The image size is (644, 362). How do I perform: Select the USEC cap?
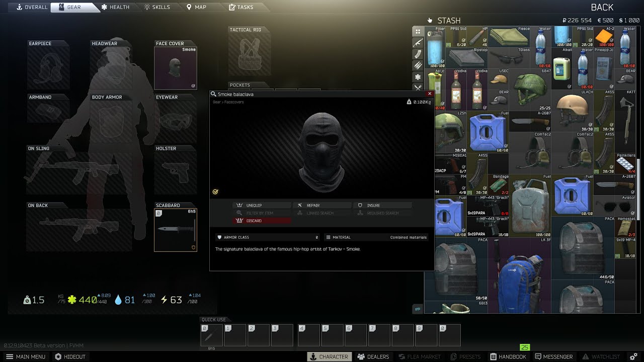(499, 79)
